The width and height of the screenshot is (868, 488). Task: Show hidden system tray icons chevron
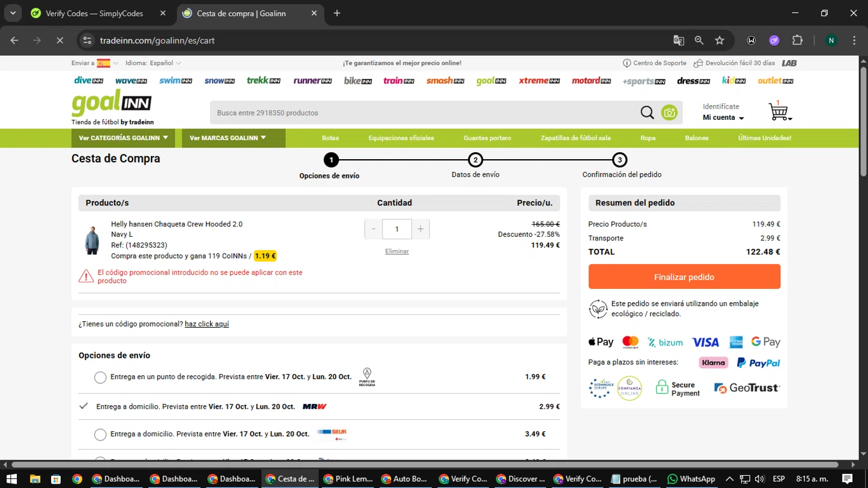(x=730, y=479)
